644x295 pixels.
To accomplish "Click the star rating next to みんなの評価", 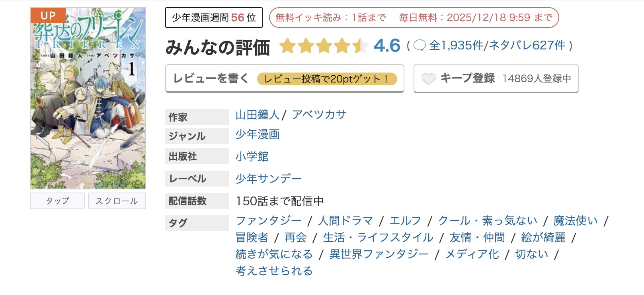I will click(x=323, y=47).
